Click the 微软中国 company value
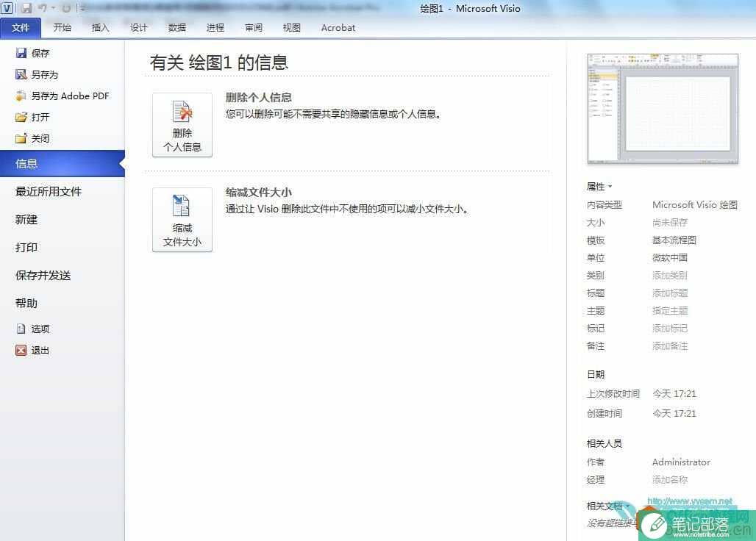The width and height of the screenshot is (756, 541). click(x=670, y=258)
